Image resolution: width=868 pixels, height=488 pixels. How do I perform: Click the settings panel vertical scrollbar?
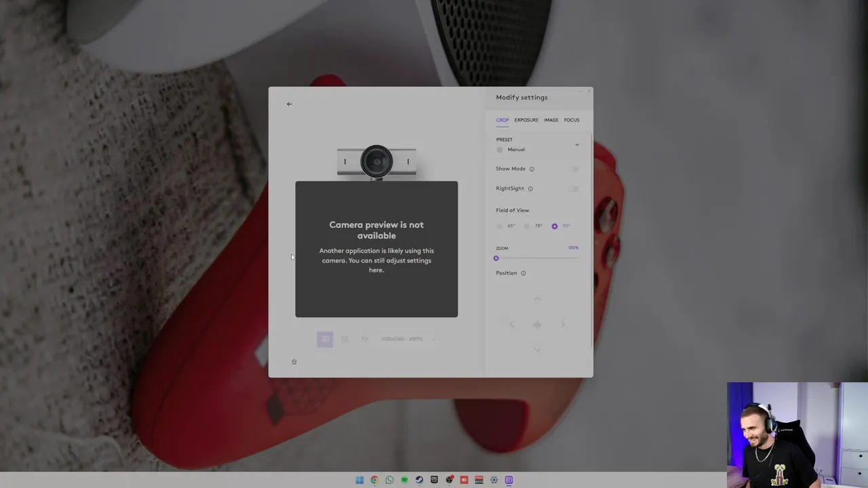tap(592, 241)
